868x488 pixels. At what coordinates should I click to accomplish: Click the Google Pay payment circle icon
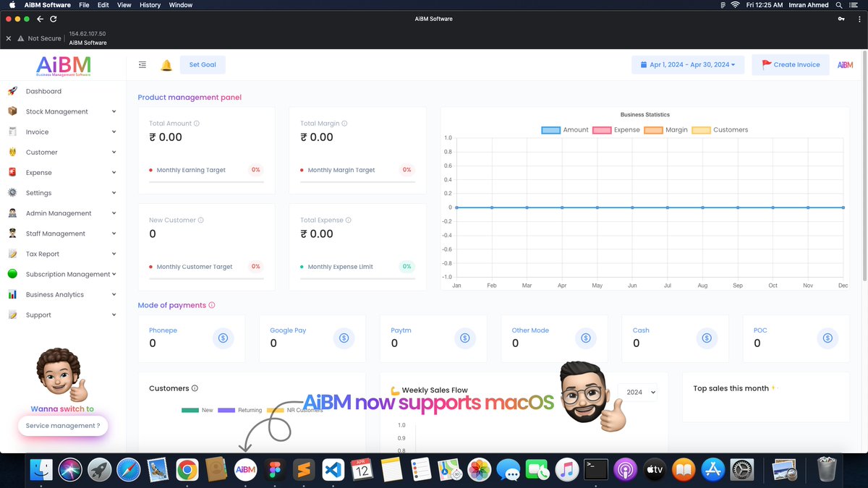(x=344, y=338)
